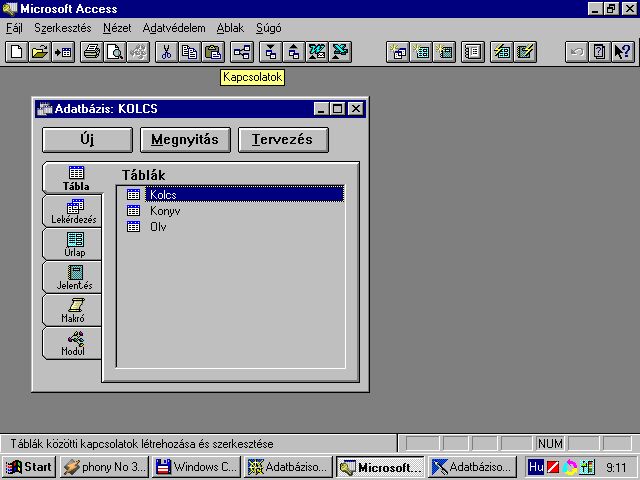Click the Megnyitás button
The image size is (640, 480).
pos(185,140)
